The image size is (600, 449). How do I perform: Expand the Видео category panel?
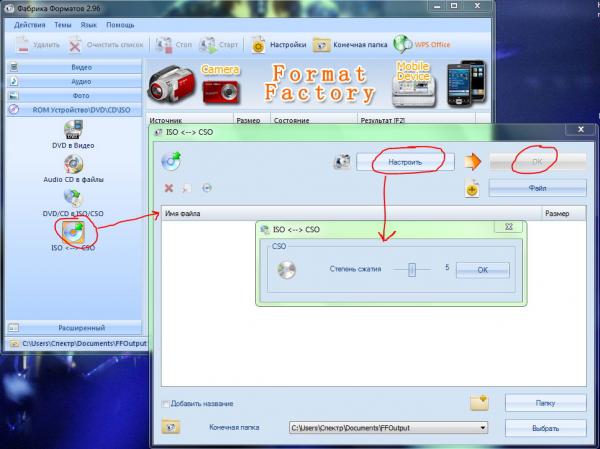coord(73,67)
